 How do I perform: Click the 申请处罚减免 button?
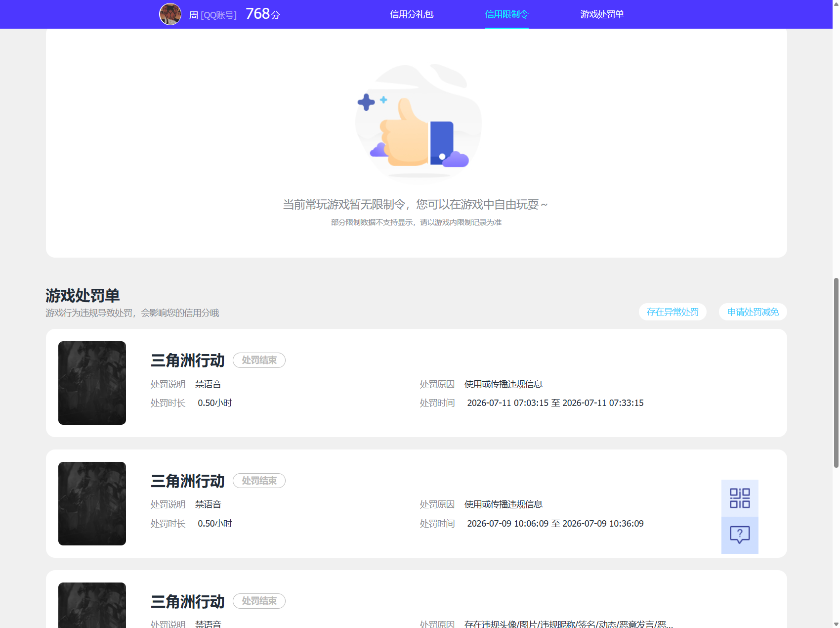click(x=753, y=312)
